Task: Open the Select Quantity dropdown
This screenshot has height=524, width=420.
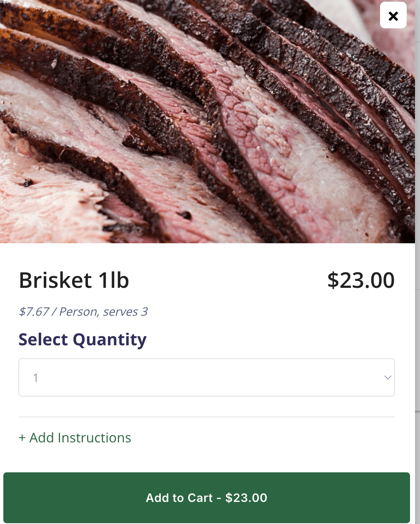Action: 207,377
